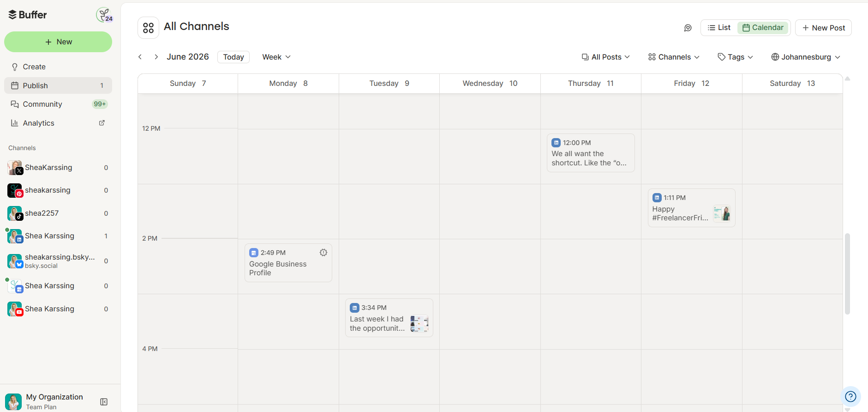This screenshot has width=868, height=412.
Task: Click the 2 PM time label
Action: point(150,238)
